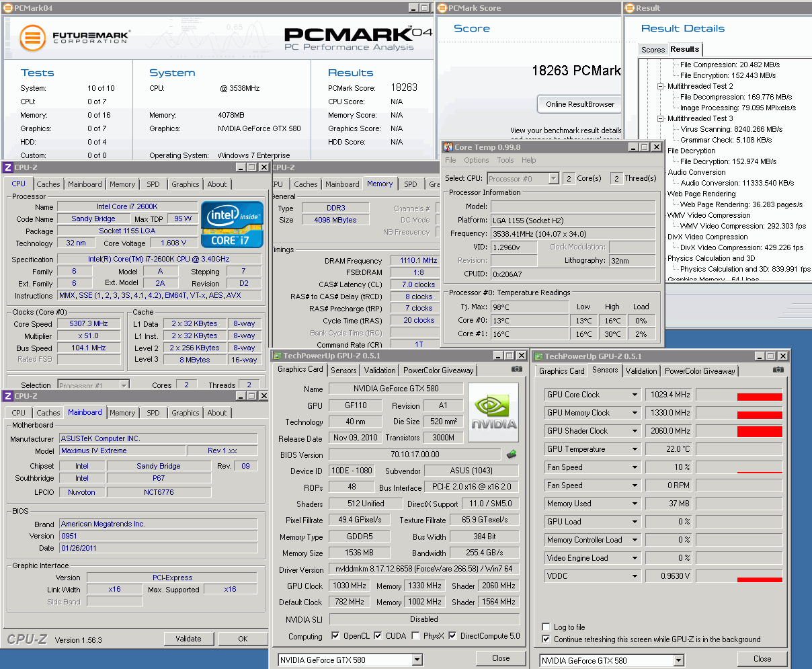Screen dimensions: 812x669
Task: Uncheck the CUDA checkbox
Action: [378, 635]
